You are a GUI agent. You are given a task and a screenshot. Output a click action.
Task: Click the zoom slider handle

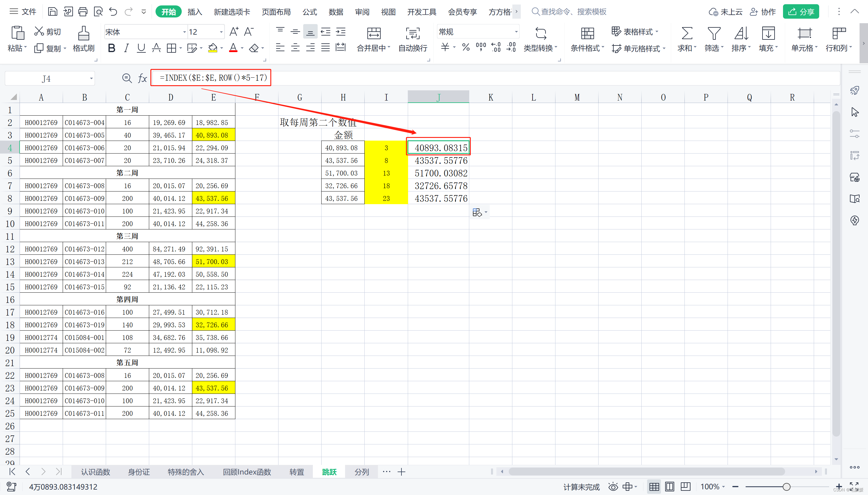click(786, 487)
